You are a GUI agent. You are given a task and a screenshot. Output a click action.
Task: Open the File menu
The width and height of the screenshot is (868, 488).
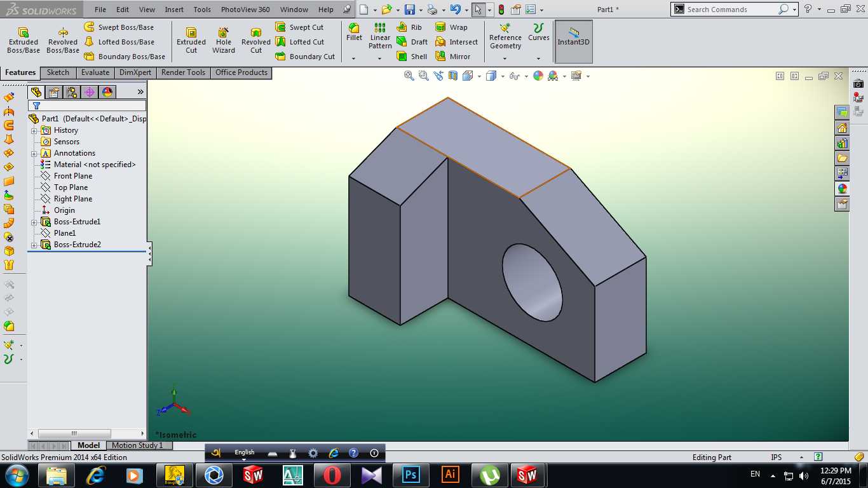(x=100, y=10)
